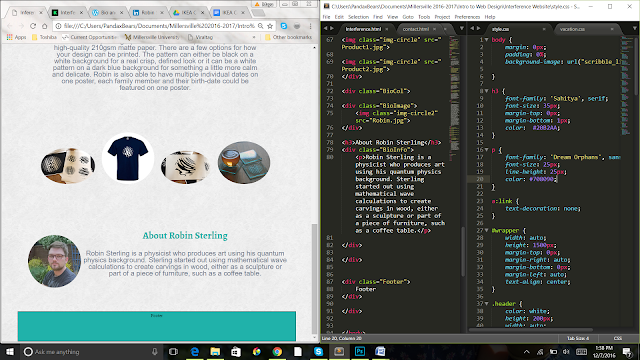Viewport: 640px width, 360px height.
Task: Open Sublime's File menu
Action: point(327,17)
